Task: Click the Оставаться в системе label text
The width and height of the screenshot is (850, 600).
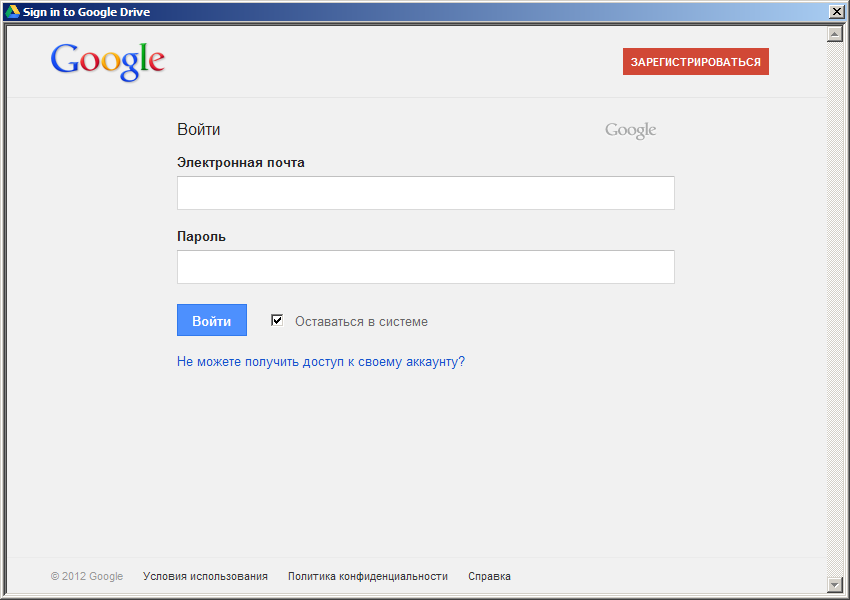Action: pyautogui.click(x=361, y=322)
